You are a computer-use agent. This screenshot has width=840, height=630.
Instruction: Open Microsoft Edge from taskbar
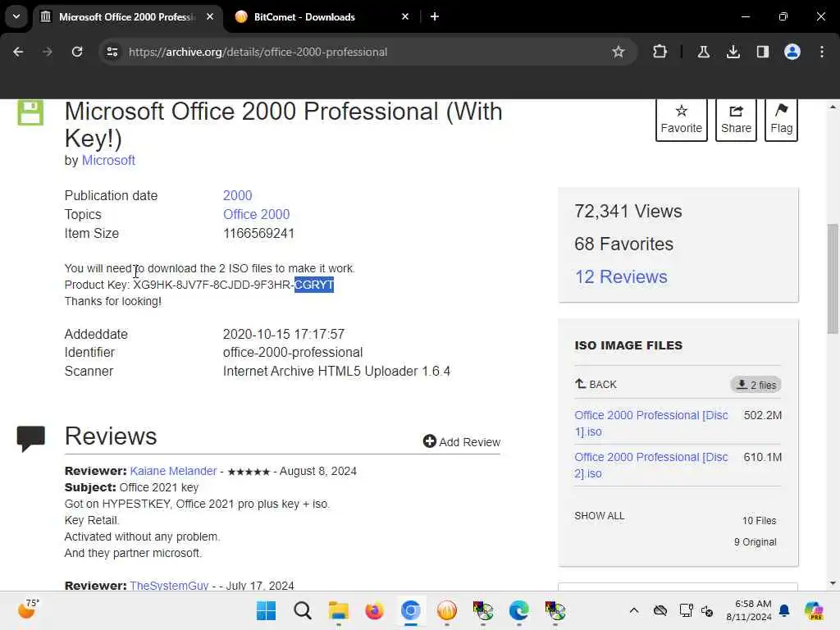(518, 610)
